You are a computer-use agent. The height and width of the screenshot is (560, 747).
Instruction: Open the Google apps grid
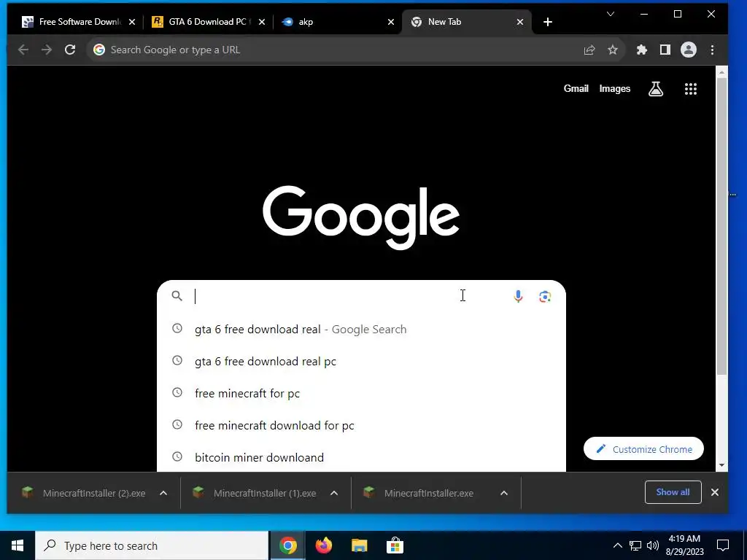coord(691,88)
